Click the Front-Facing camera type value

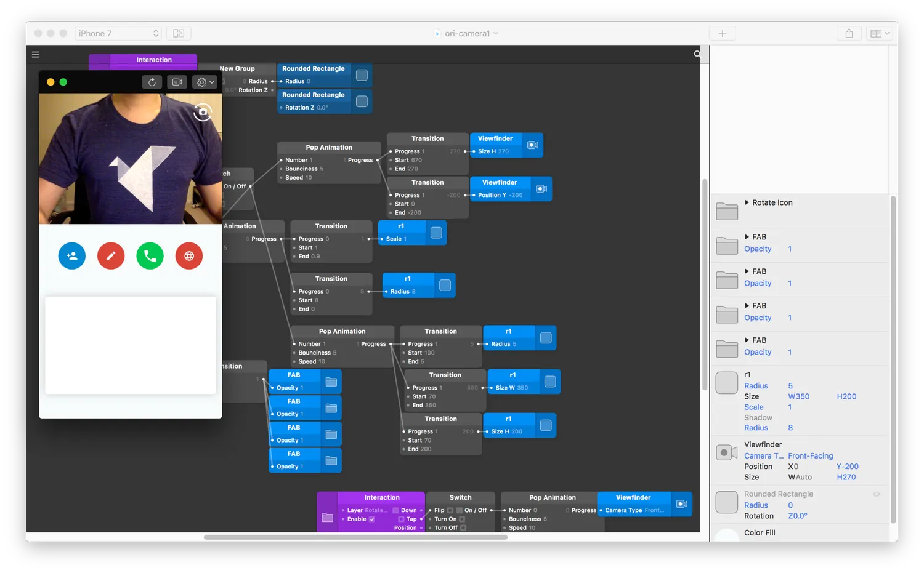click(811, 456)
